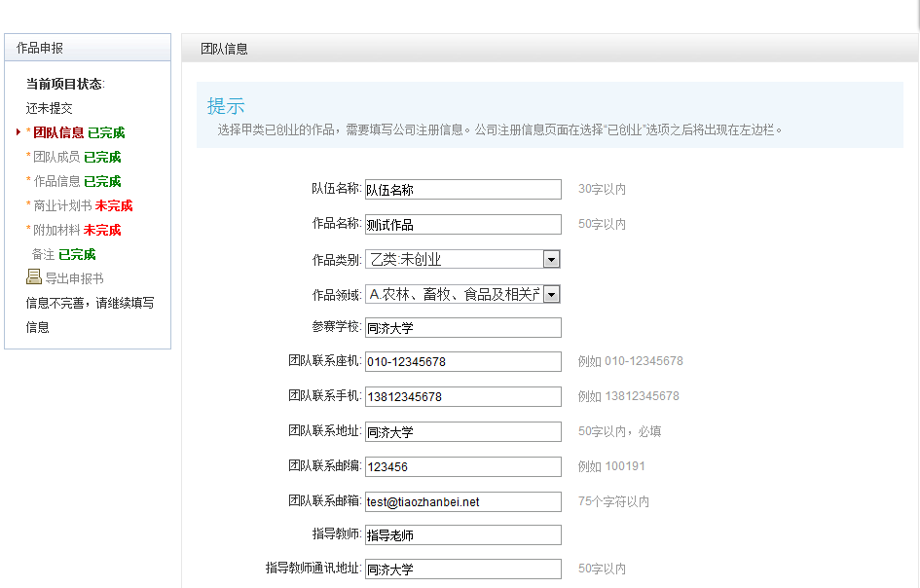Click the red arrow marker before 团队信息
Image resolution: width=920 pixels, height=588 pixels.
(x=18, y=132)
